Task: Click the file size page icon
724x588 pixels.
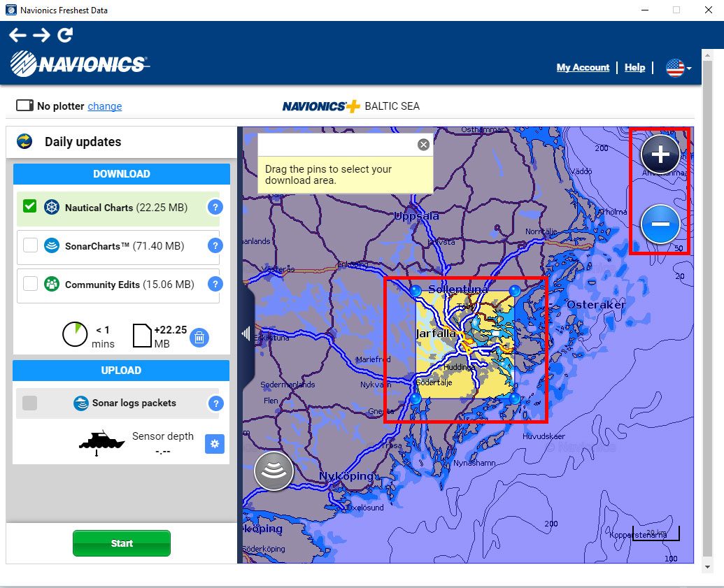Action: 142,336
